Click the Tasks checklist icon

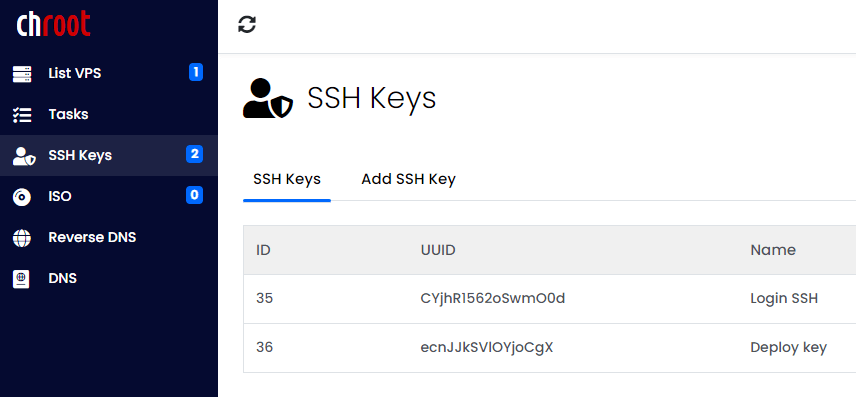pos(22,115)
